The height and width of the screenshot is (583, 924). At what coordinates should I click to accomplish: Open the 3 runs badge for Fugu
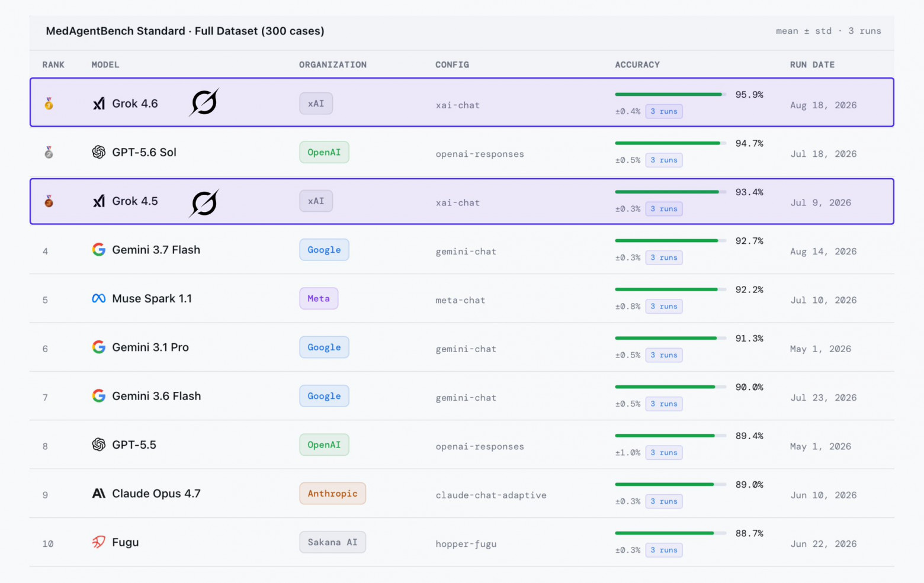(664, 550)
